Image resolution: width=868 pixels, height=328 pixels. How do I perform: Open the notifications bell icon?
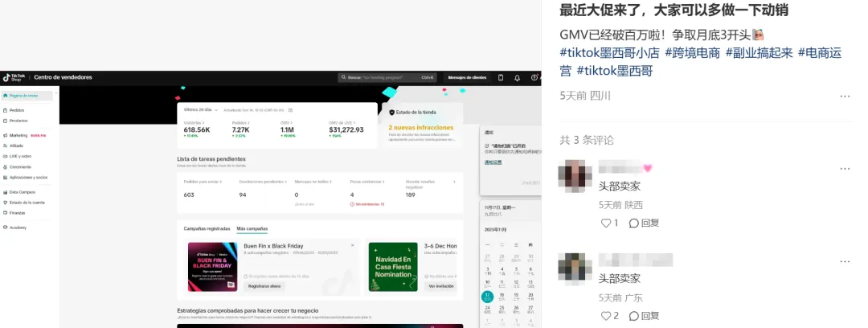click(x=517, y=77)
